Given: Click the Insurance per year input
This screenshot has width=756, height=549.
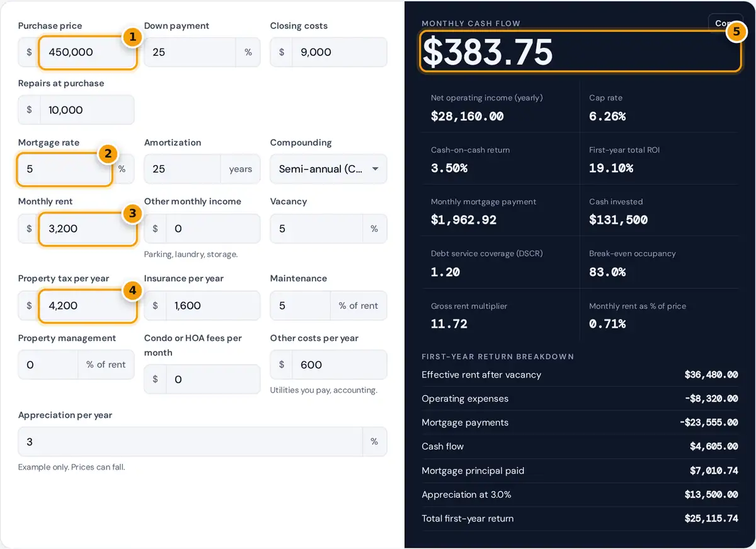Looking at the screenshot, I should [213, 306].
